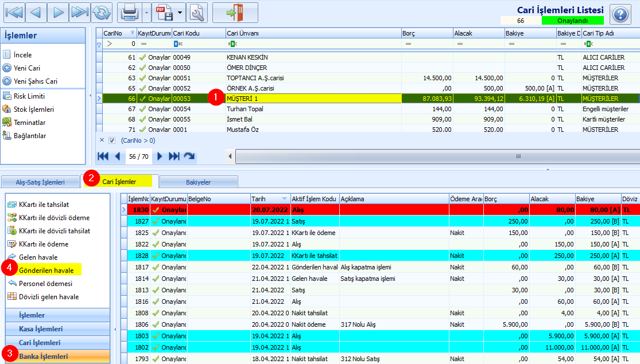Toggle the (CariNo > 0) filter checkbox

click(x=112, y=140)
